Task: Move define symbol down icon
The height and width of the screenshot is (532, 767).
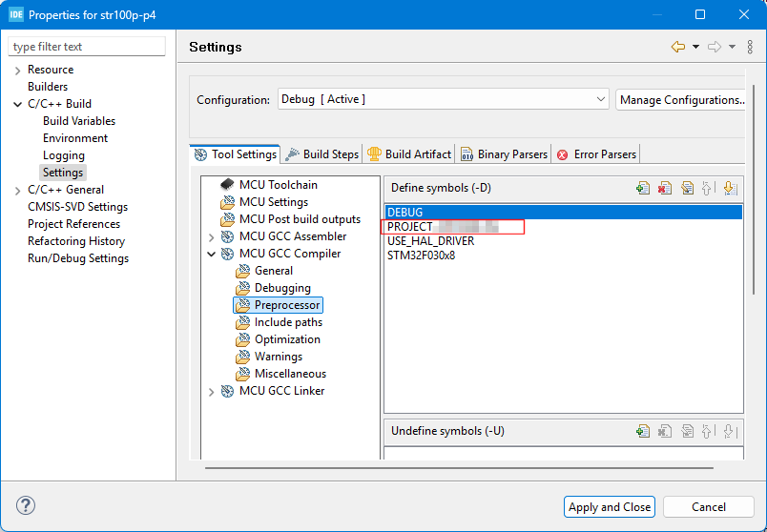Action: [x=729, y=189]
